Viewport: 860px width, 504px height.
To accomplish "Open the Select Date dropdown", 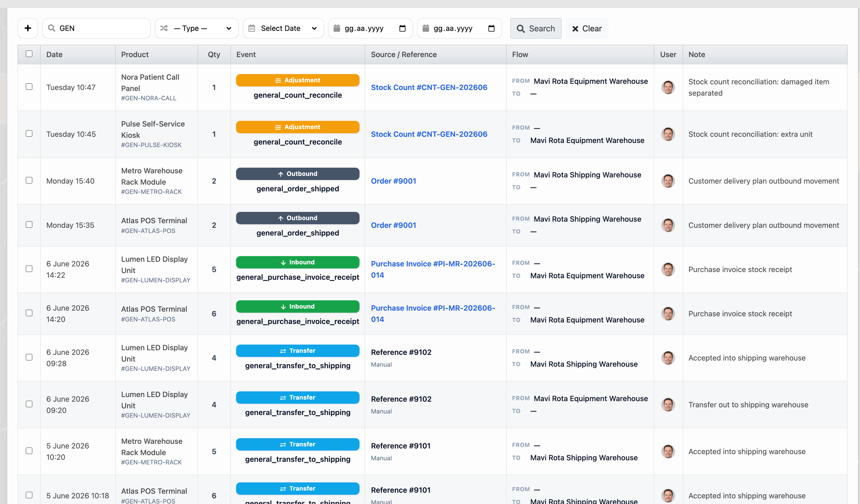I will [283, 28].
